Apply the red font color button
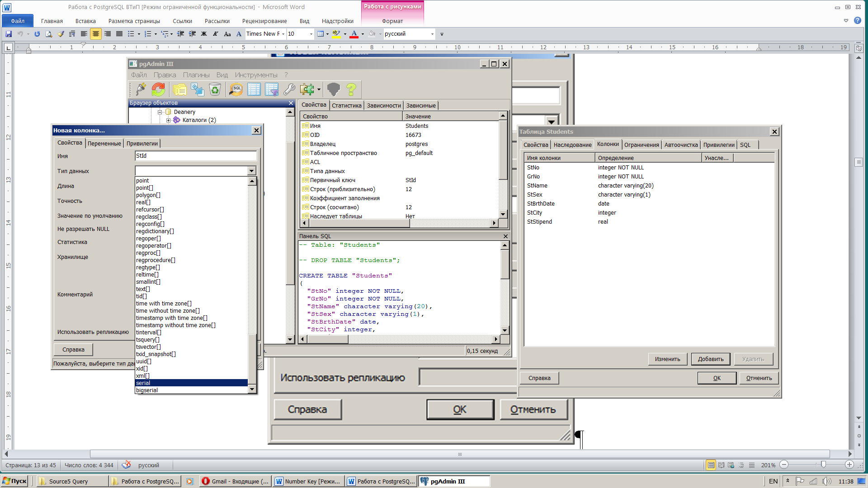The width and height of the screenshot is (868, 488). (354, 34)
